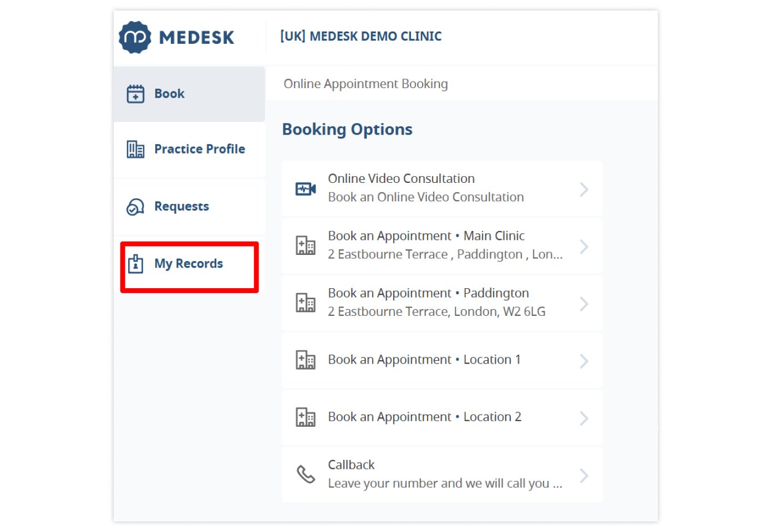
Task: Open the Paddington row chevron
Action: 584,304
